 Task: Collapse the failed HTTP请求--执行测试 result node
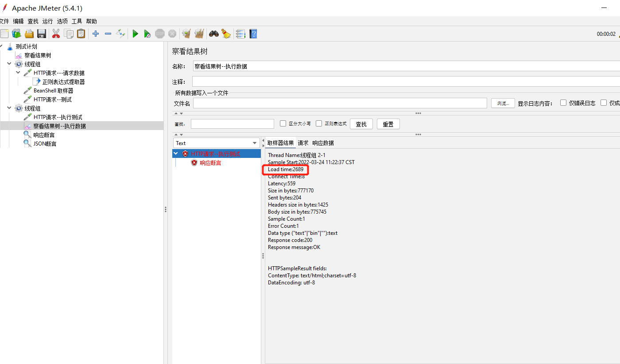click(176, 154)
